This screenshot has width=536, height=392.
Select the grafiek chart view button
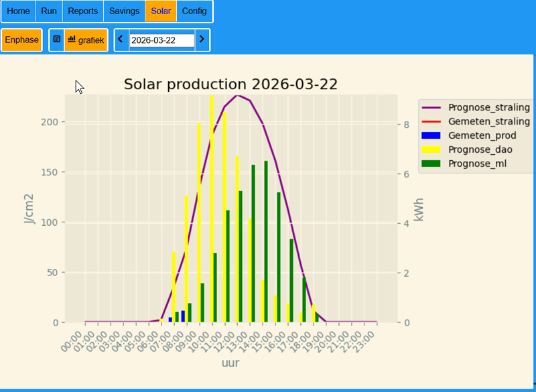(86, 40)
